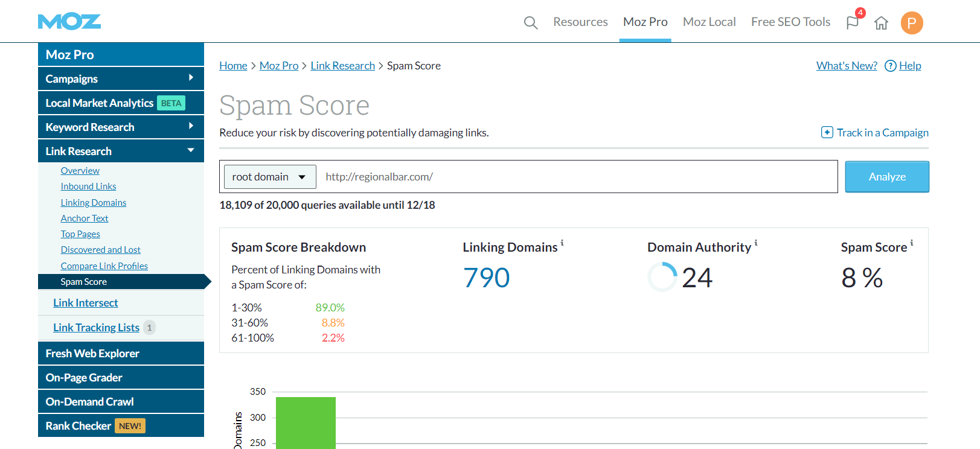Screen dimensions: 980x449
Task: Click the Help question mark icon
Action: point(890,66)
